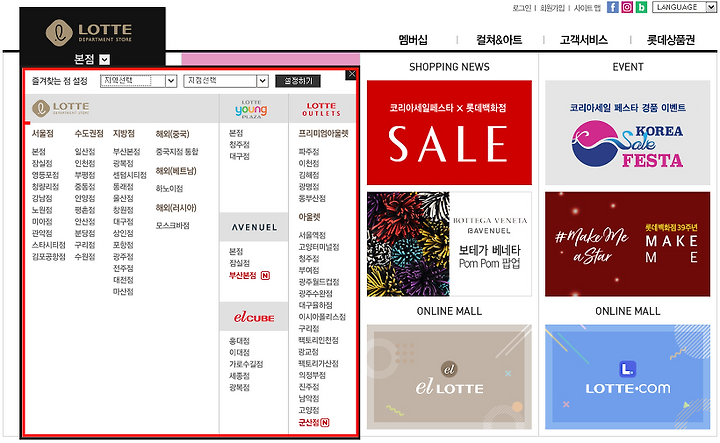Open the Bottega Veneta Pom Pom popup banner
Viewport: 720px width, 443px height.
point(449,244)
